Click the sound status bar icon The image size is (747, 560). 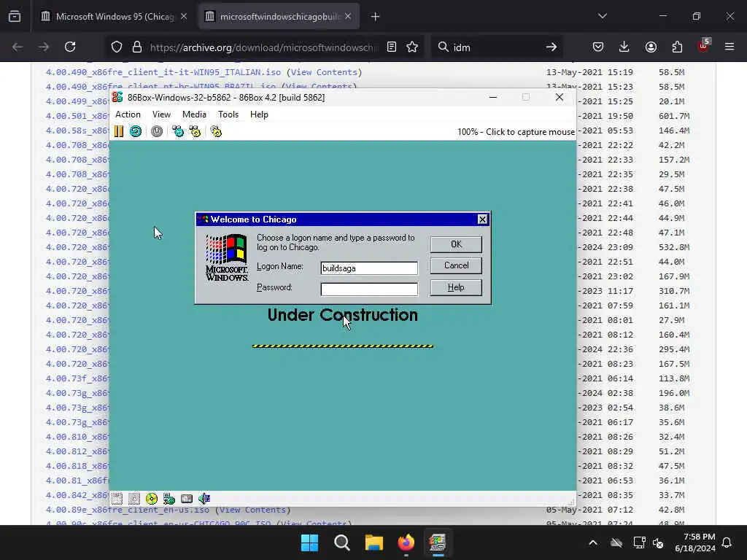point(204,499)
